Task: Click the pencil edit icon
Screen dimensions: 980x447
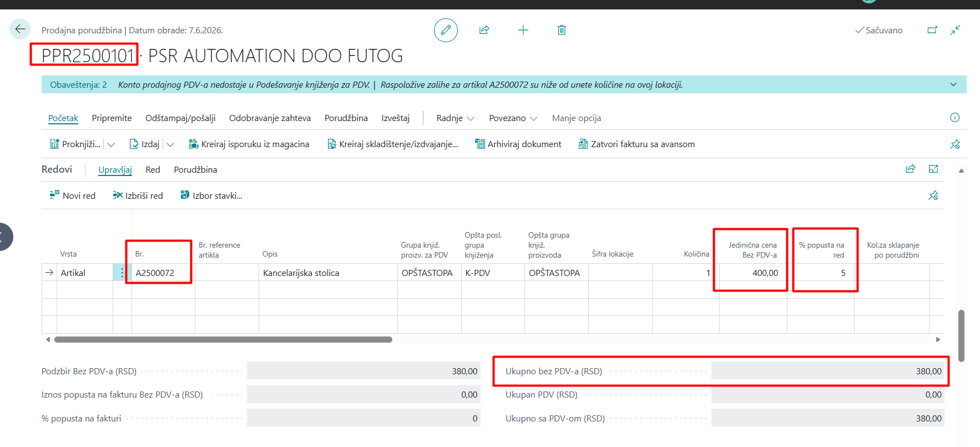Action: [446, 30]
